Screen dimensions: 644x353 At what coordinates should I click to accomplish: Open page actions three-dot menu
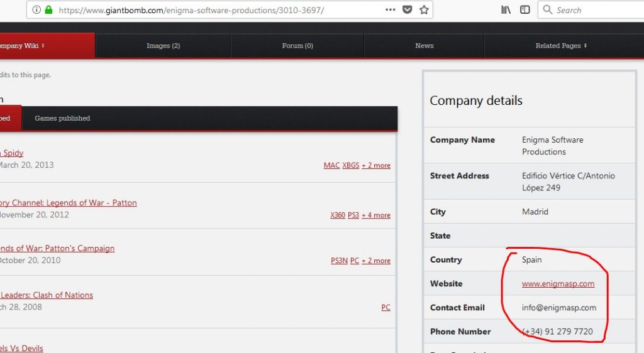[390, 10]
